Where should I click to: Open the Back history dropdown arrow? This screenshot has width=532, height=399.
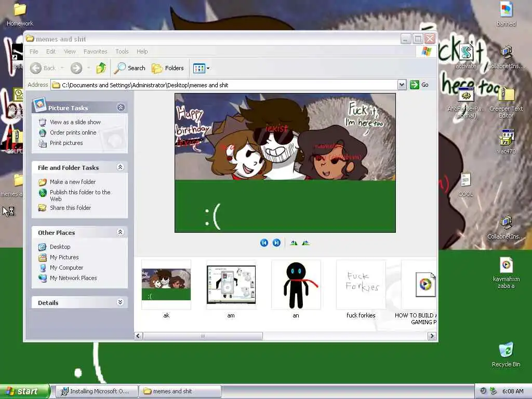[x=62, y=68]
